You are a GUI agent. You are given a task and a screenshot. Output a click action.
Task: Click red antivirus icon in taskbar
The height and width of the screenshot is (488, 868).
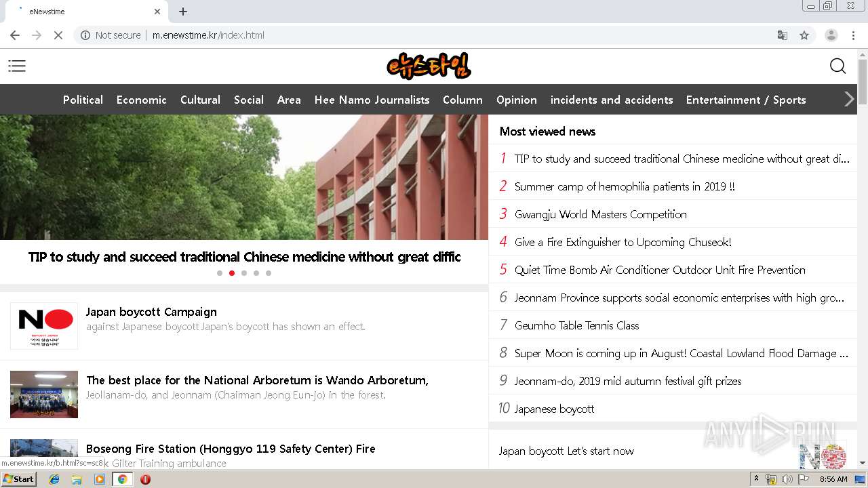[x=145, y=479]
